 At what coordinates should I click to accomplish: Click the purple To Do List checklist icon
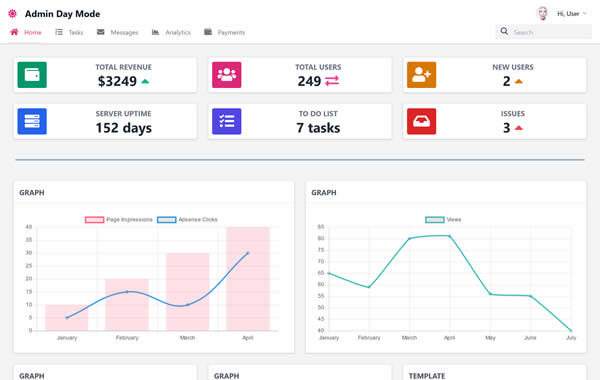[227, 121]
